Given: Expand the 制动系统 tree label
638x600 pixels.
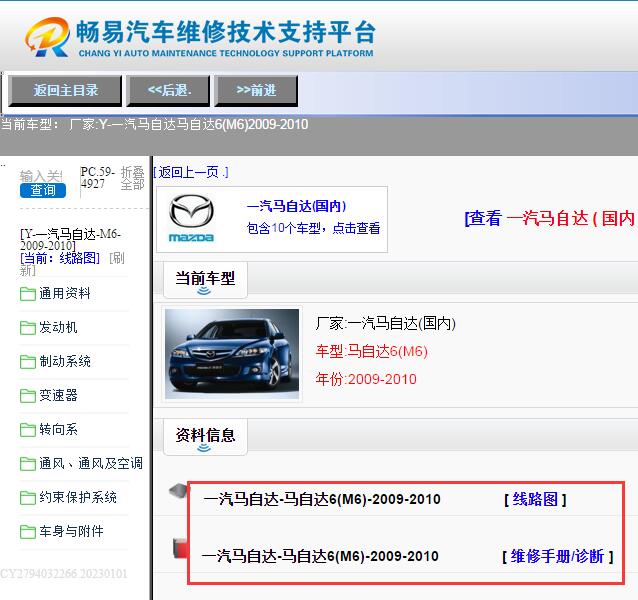Looking at the screenshot, I should [x=65, y=361].
